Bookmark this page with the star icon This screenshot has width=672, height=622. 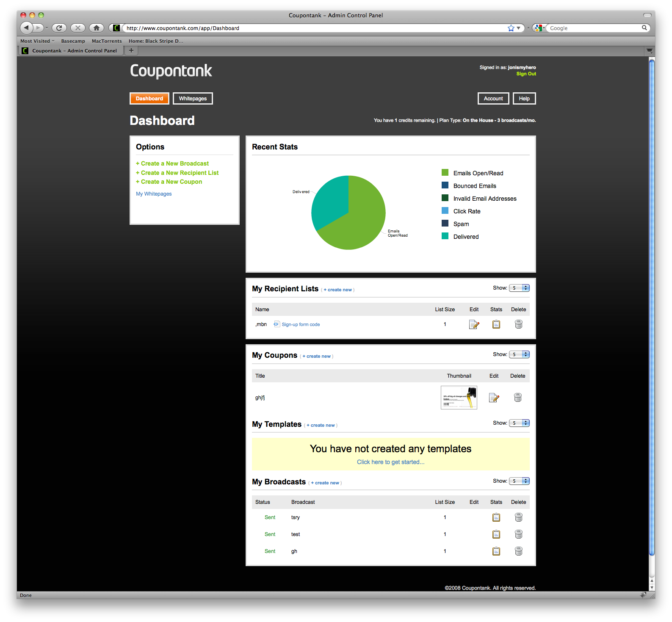click(511, 28)
